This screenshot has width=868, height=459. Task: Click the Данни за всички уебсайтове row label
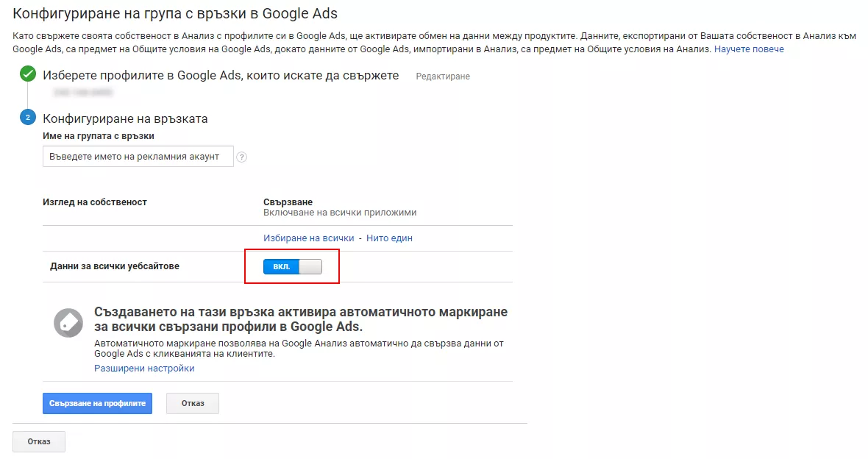pos(115,266)
